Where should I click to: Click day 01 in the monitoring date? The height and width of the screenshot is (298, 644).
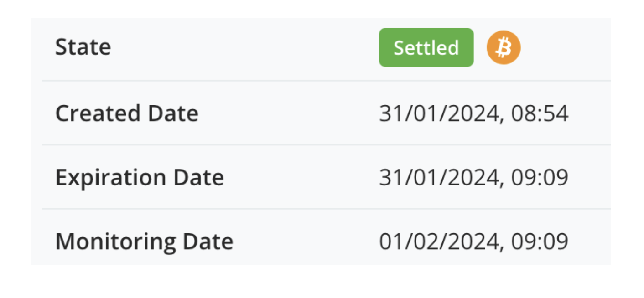[x=390, y=241]
